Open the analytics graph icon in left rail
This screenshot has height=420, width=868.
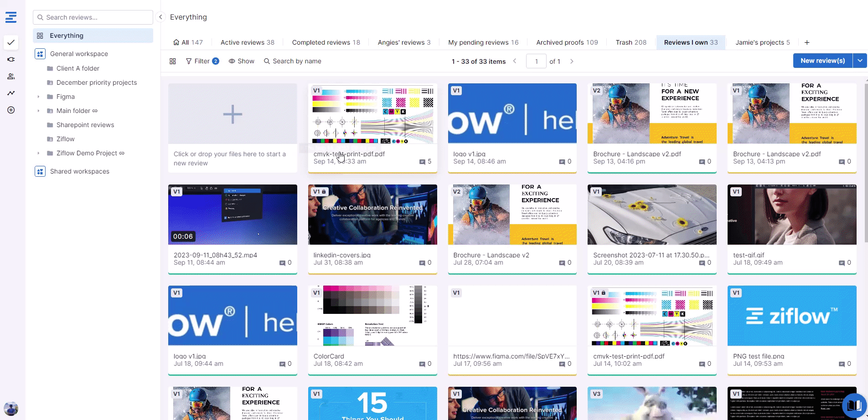click(x=11, y=93)
